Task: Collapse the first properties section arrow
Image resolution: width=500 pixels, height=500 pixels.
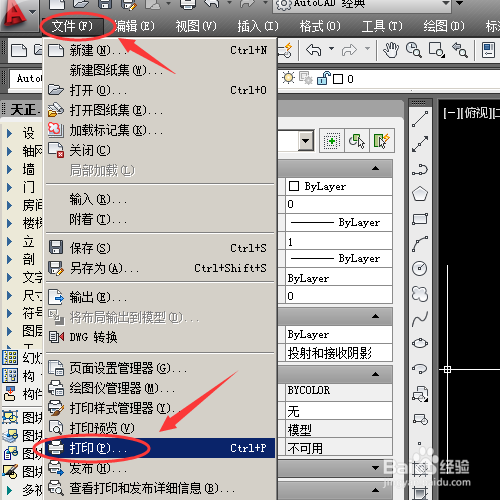Action: click(x=375, y=168)
